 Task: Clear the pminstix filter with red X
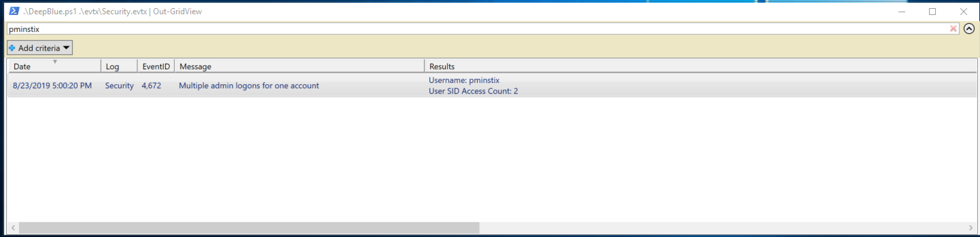pyautogui.click(x=953, y=29)
